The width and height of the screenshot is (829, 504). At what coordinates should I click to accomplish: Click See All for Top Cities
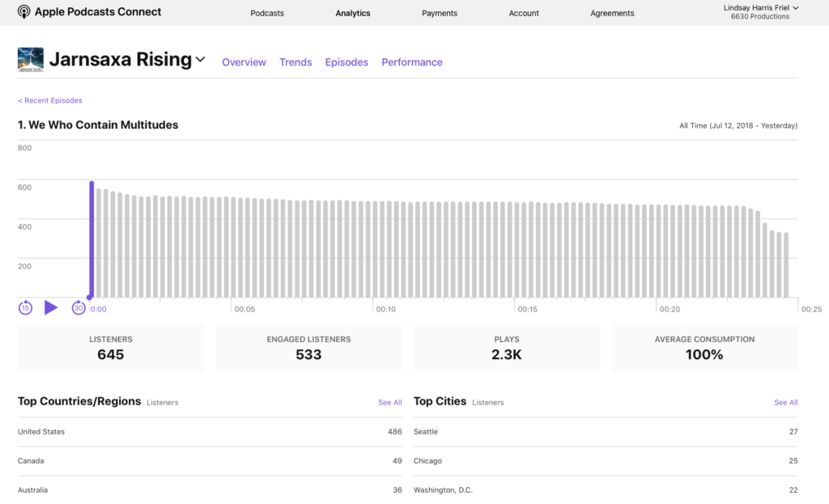[785, 403]
